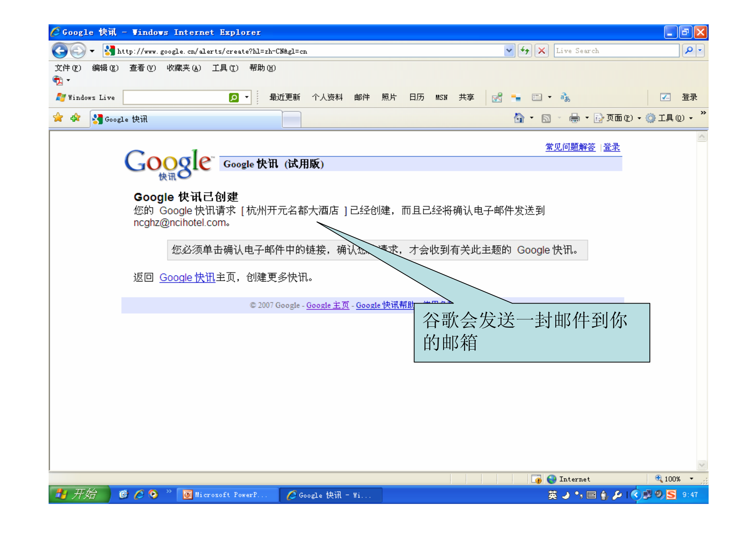Open the 页面(P) dropdown menu
746x560 pixels.
(617, 118)
